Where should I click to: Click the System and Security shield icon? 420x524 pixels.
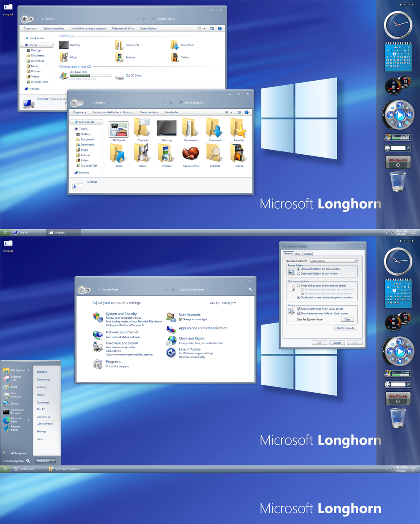tap(98, 317)
